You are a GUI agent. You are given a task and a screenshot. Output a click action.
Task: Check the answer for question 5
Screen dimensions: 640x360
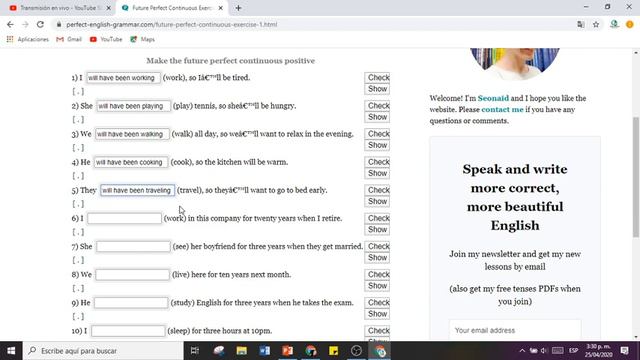[377, 190]
